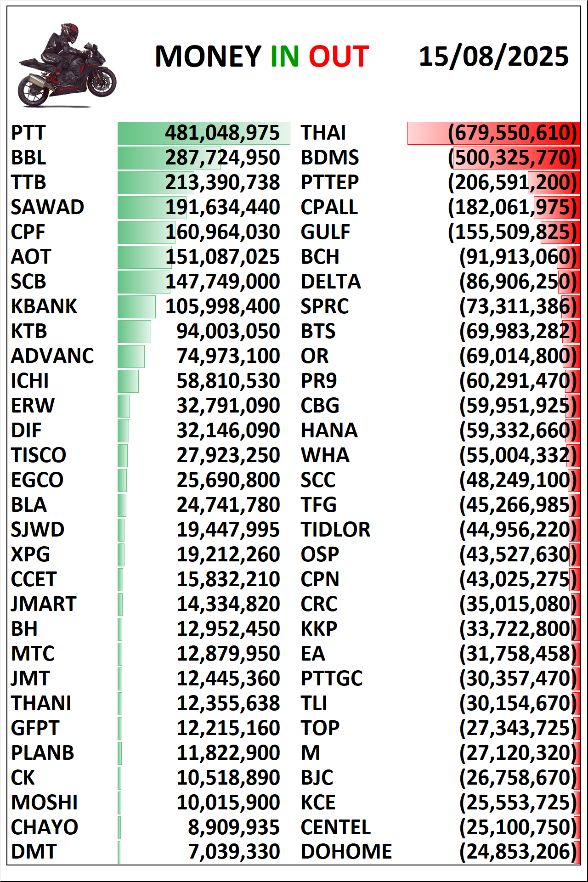Click the green bar for PTT inflow
This screenshot has width=588, height=882.
pos(204,133)
